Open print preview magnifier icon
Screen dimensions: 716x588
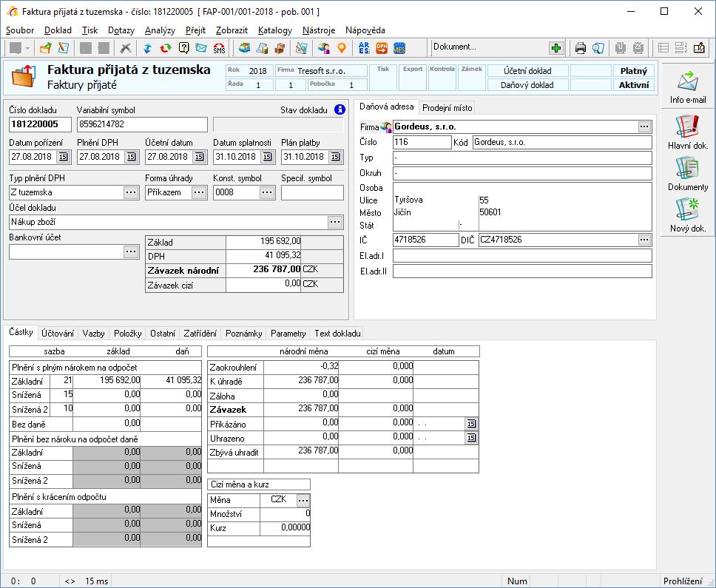[598, 48]
